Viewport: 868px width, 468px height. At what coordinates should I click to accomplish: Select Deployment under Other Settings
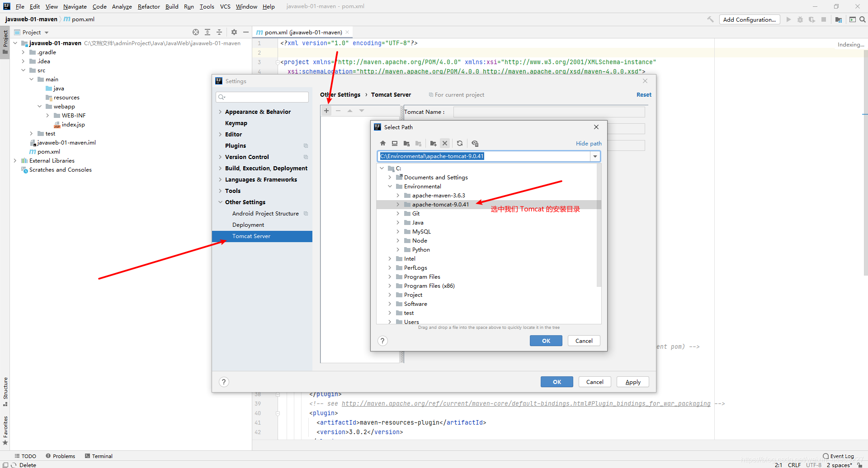point(248,225)
